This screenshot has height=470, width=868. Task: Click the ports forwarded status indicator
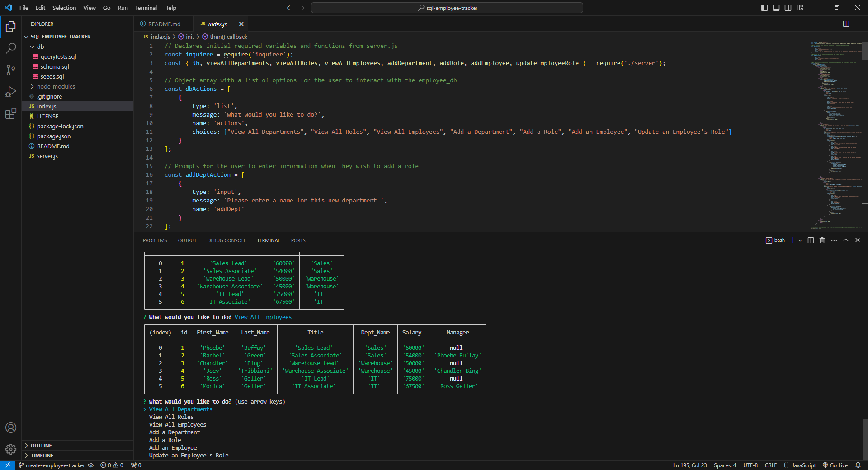pyautogui.click(x=136, y=465)
